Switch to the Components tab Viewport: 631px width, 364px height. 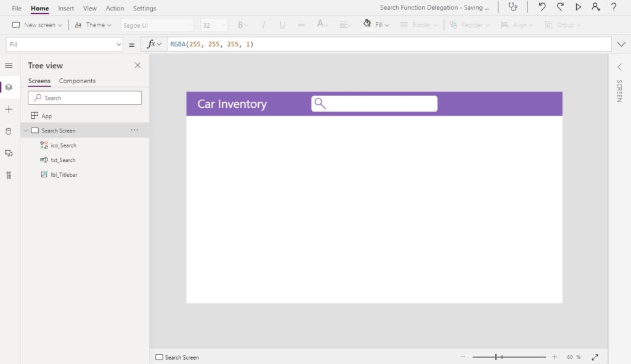pos(77,81)
